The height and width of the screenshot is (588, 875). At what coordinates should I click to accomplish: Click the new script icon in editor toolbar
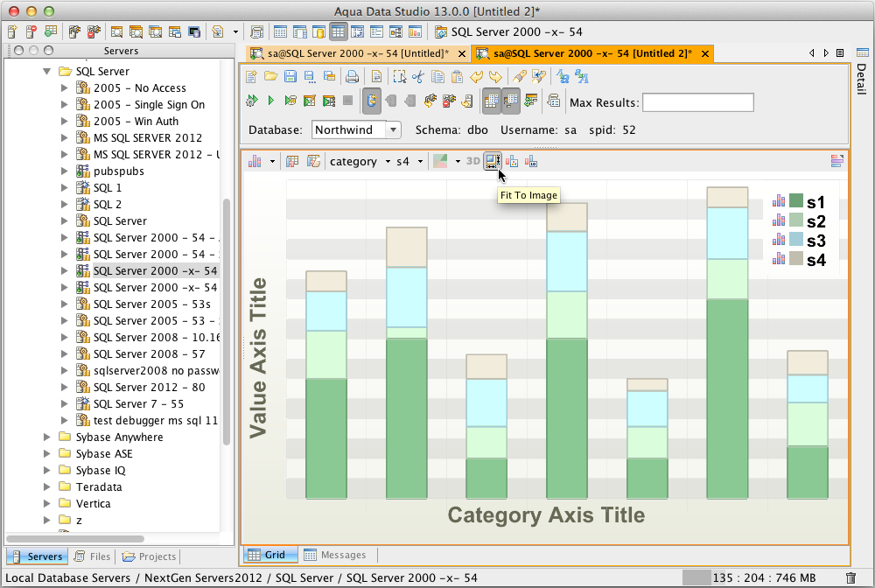tap(251, 76)
